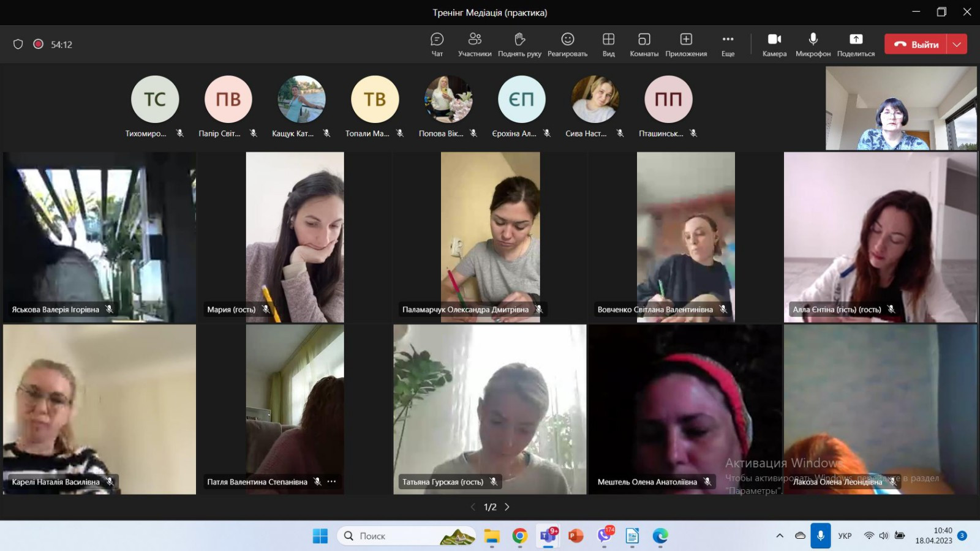Open the Реагировать reactions menu
Screen dimensions: 980x551
click(568, 45)
